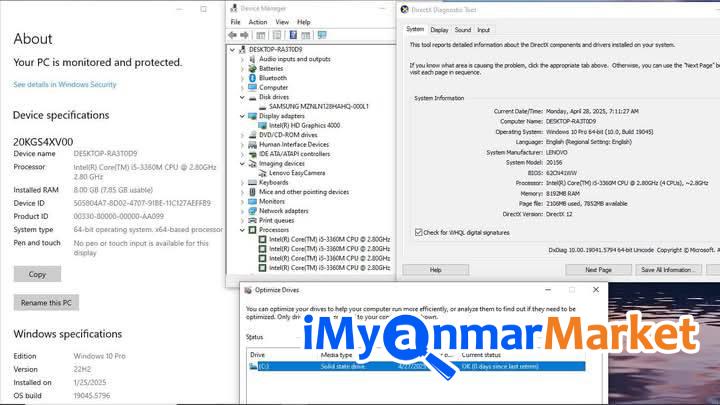
Task: Select the Samsung disk drive entry
Action: (319, 106)
